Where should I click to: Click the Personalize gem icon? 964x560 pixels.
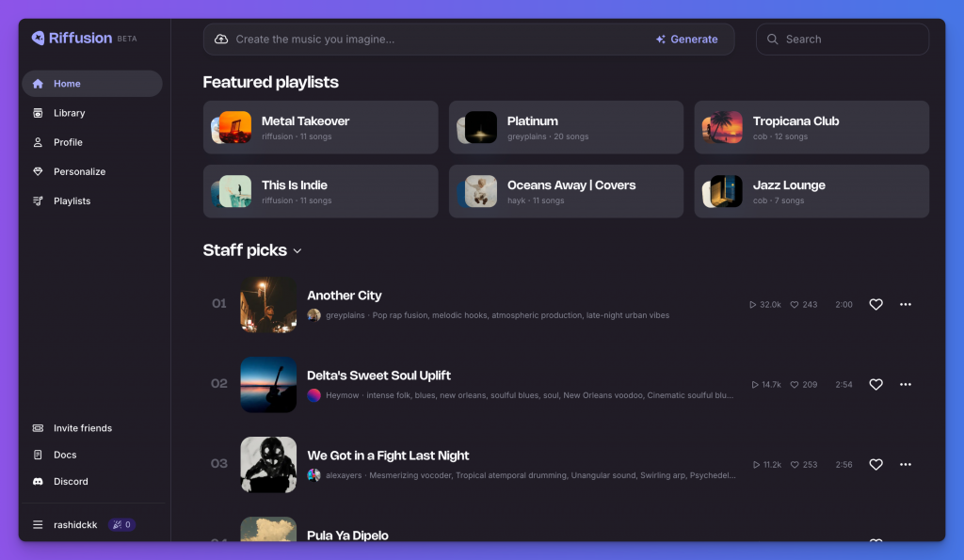point(38,171)
